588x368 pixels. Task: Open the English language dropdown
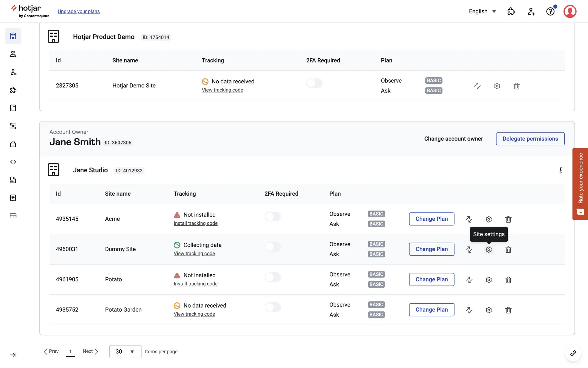482,11
